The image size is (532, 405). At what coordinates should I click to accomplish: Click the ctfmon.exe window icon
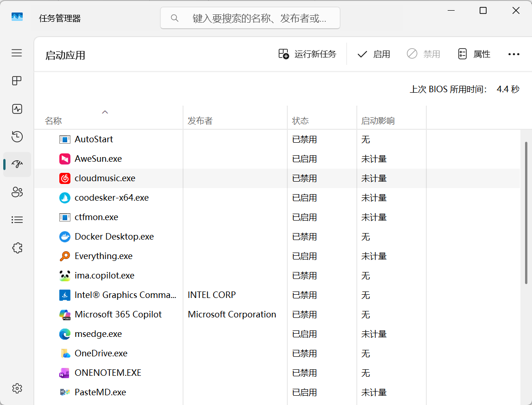pos(65,217)
